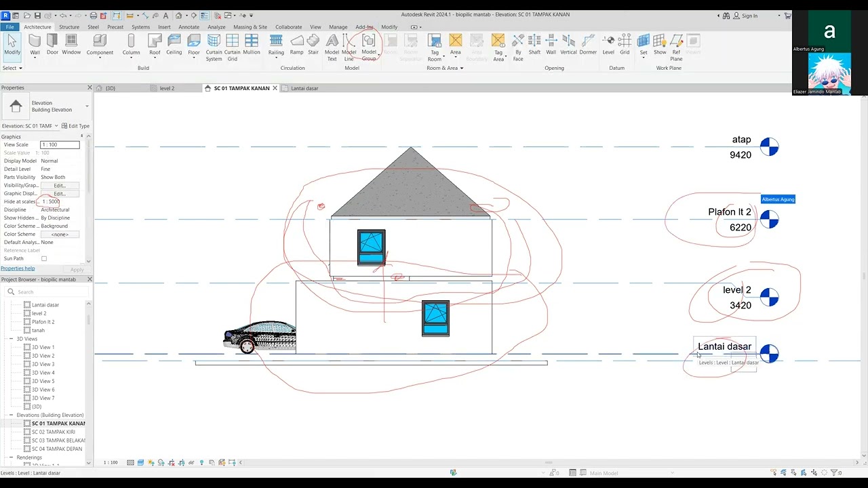This screenshot has height=488, width=868.
Task: Click the Plafon lt 2 level head
Action: click(769, 220)
